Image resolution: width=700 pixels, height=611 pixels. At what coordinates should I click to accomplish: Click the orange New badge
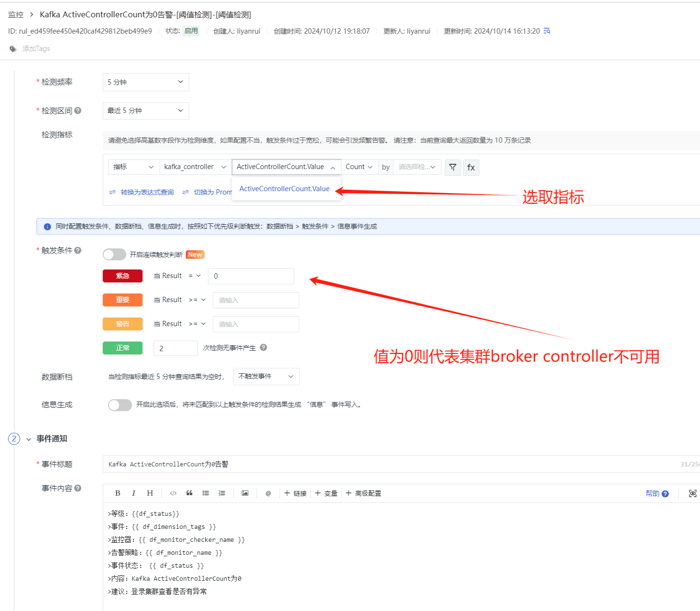coord(195,255)
